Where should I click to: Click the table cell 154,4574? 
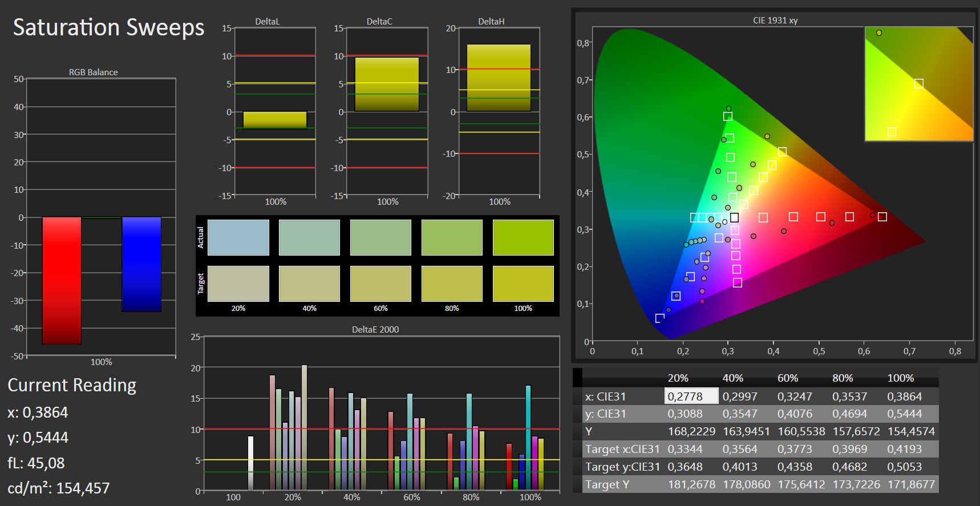click(x=911, y=431)
